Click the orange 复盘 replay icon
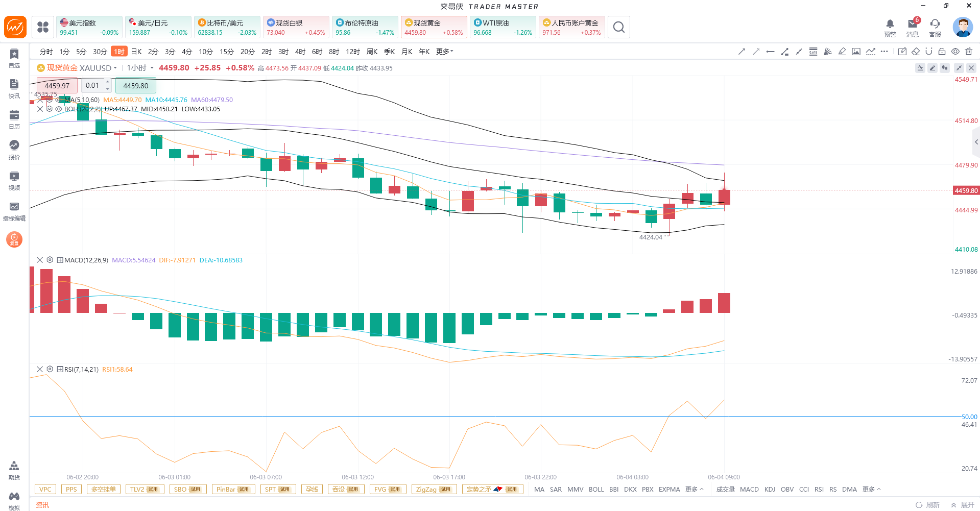This screenshot has width=980, height=511. coord(14,239)
